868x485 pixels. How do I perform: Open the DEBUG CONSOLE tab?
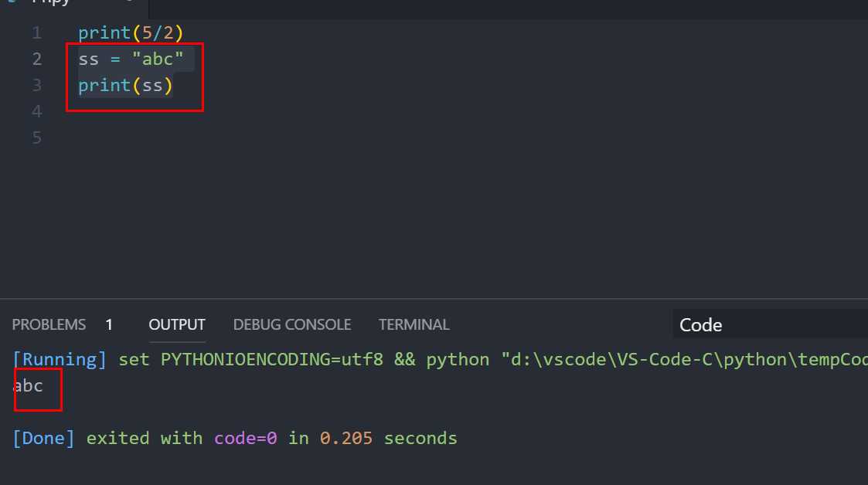(291, 324)
